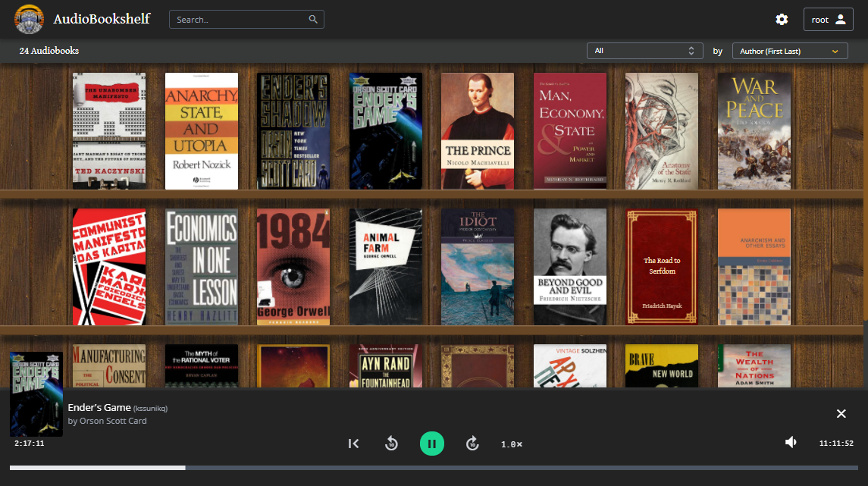Close the audio player panel
Viewport: 868px width, 486px height.
(x=841, y=413)
